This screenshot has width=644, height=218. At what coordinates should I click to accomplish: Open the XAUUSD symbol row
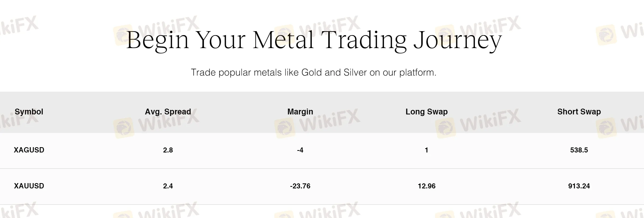click(x=29, y=186)
